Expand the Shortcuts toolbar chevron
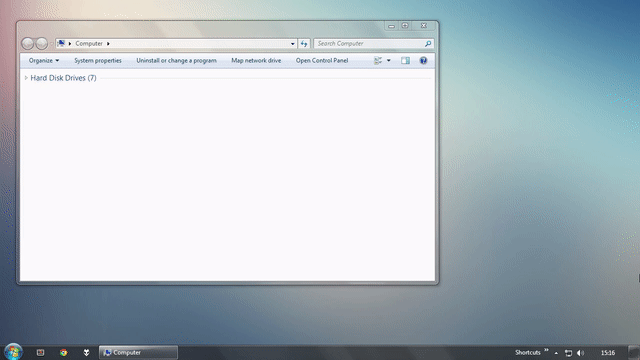 click(x=546, y=350)
